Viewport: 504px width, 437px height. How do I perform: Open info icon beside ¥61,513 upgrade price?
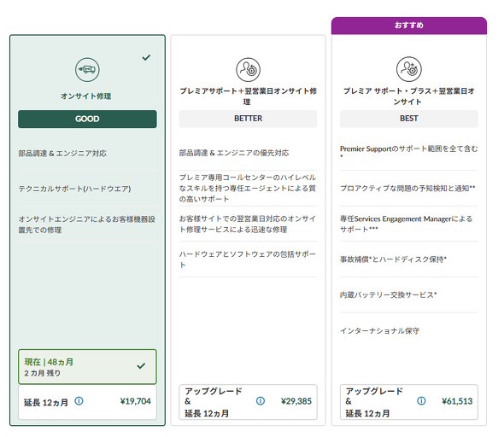[x=421, y=401]
